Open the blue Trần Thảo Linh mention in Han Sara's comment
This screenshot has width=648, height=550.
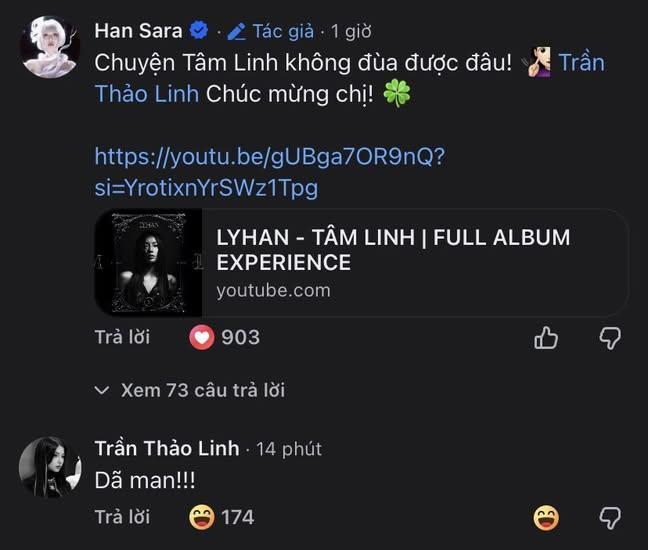pyautogui.click(x=150, y=93)
